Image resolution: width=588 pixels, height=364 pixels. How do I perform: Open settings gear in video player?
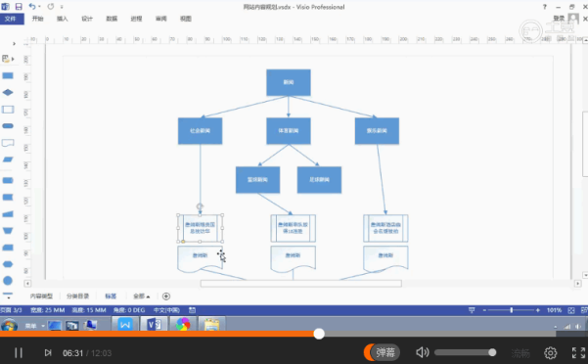tap(550, 353)
